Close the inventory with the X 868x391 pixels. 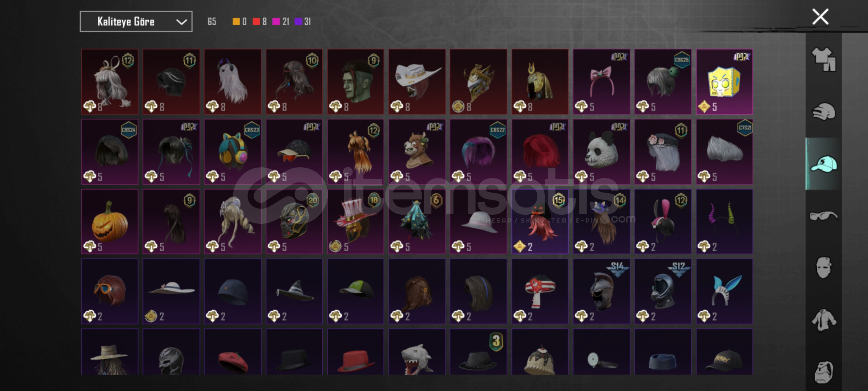point(820,17)
